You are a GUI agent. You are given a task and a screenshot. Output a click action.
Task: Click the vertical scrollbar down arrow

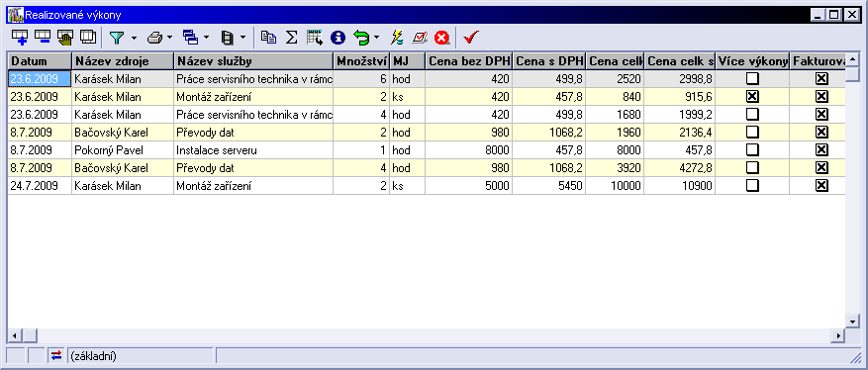(852, 321)
